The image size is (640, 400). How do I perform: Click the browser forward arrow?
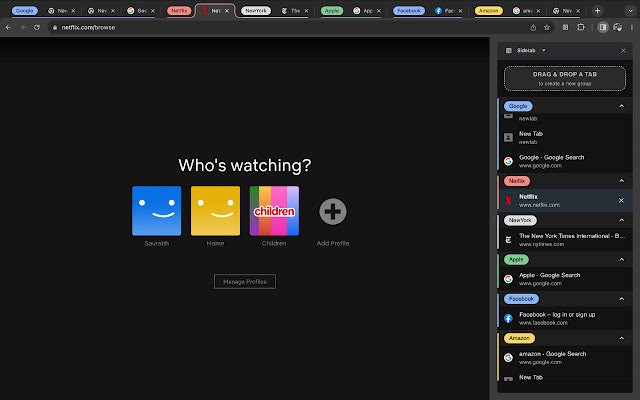click(x=22, y=27)
